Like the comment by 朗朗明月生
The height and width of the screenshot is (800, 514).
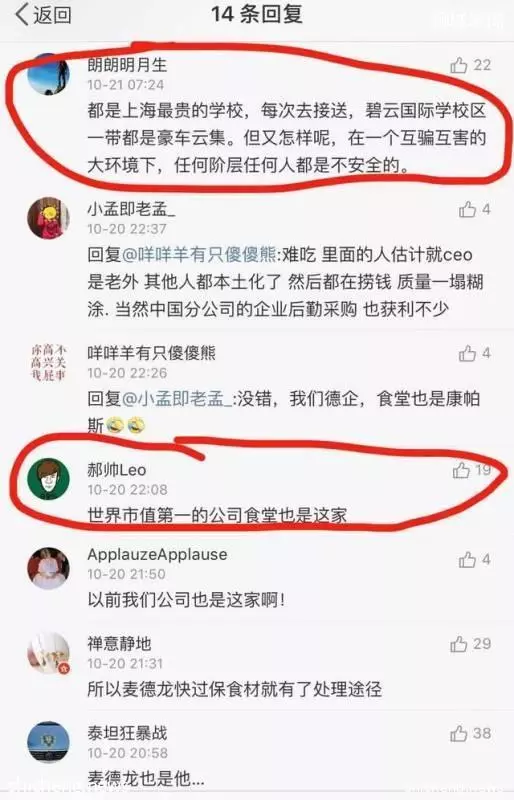[x=458, y=65]
